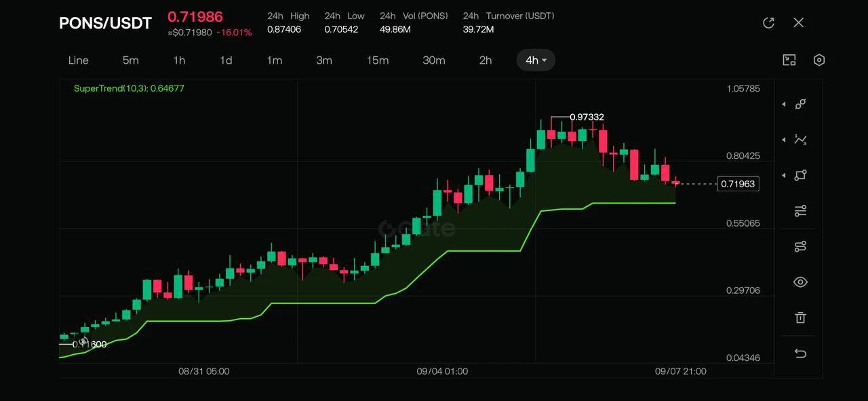868x401 pixels.
Task: Expand zigzag tool options arrow
Action: tap(784, 140)
